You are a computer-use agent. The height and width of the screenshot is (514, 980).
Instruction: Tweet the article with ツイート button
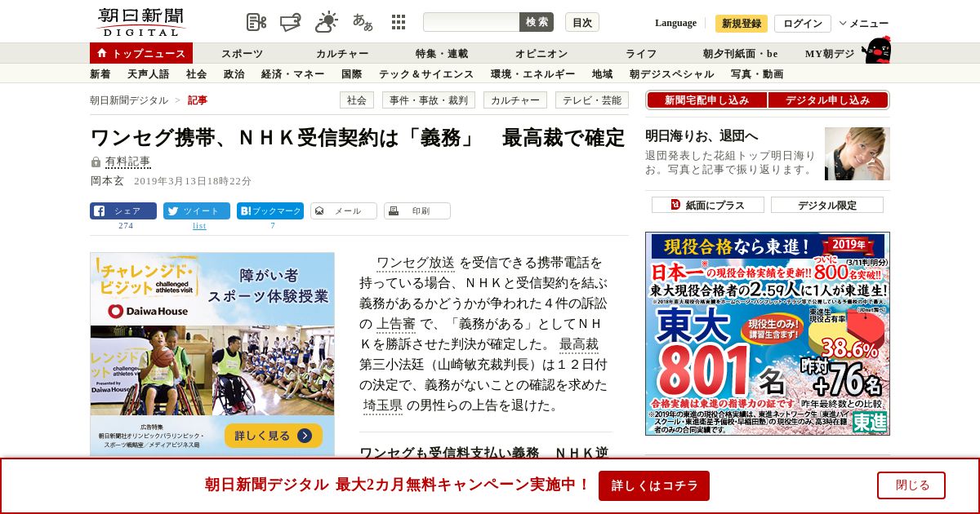[197, 210]
